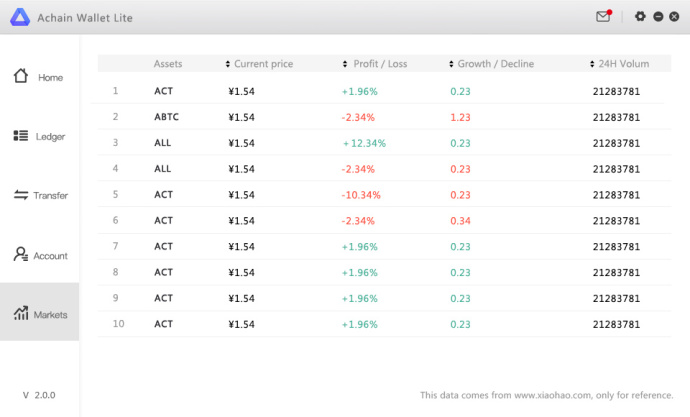Screen dimensions: 690x417
Task: Switch to the Ledger tab
Action: pos(50,136)
